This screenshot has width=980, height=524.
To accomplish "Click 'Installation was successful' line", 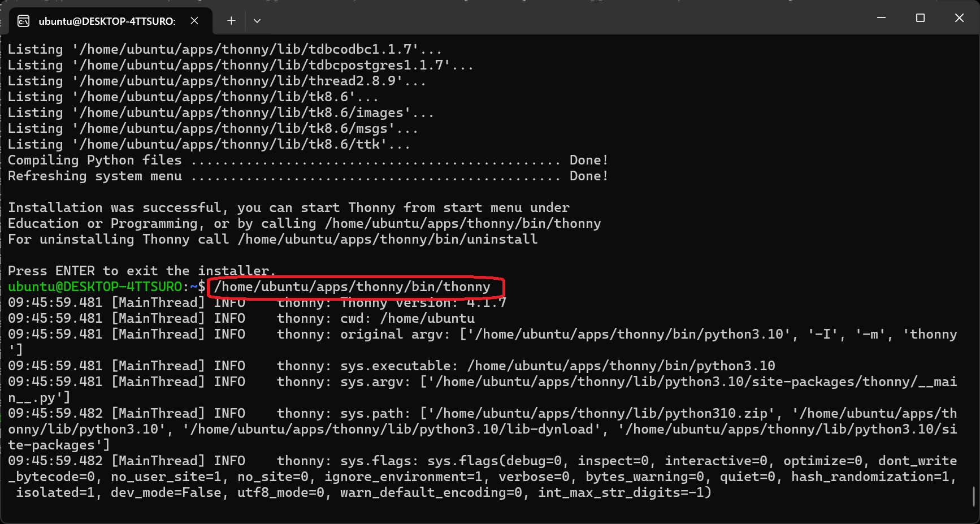I will click(x=289, y=207).
